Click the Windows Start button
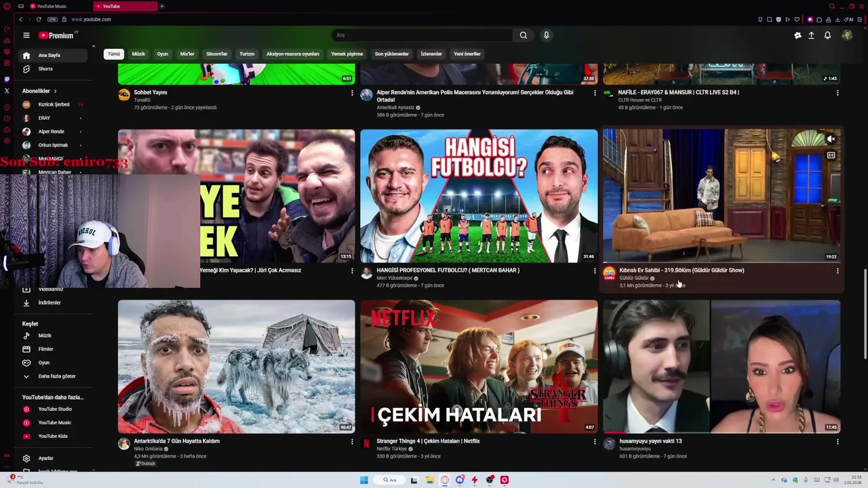Screen dimensions: 868x488 pyautogui.click(x=363, y=480)
